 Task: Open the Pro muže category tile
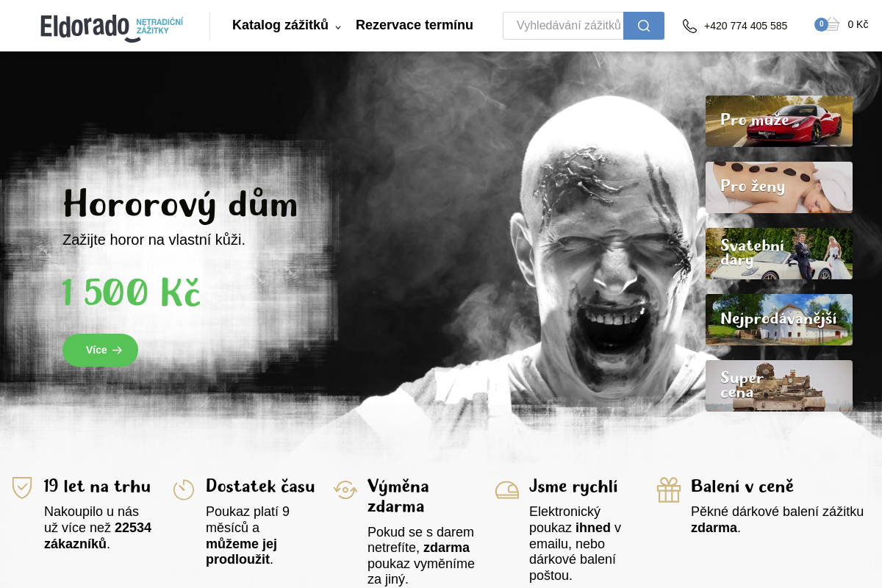[778, 121]
